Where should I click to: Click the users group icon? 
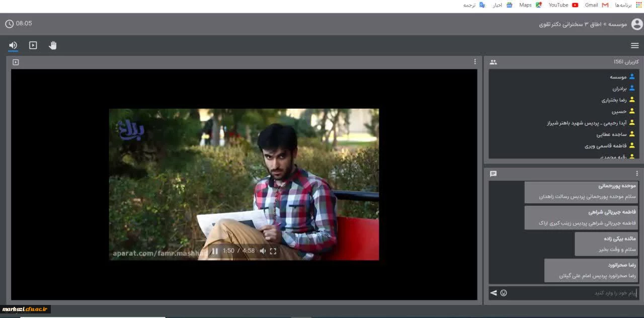tap(493, 62)
